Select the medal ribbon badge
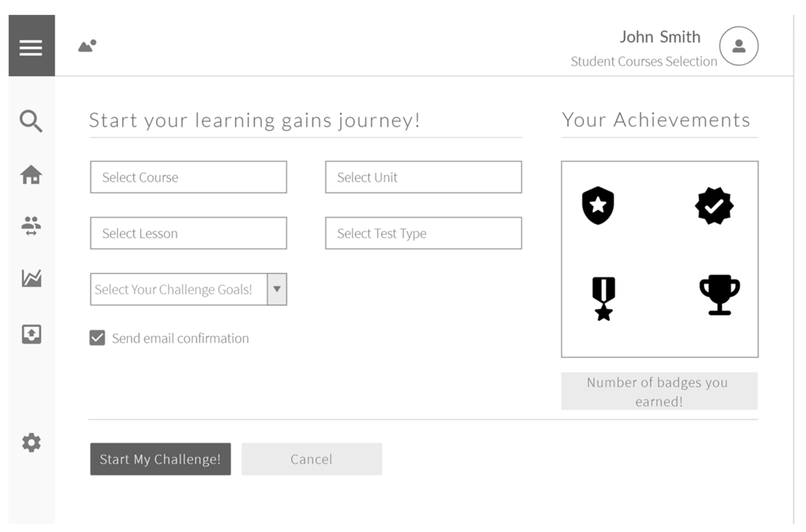Screen dimensions: 806x532 coord(604,298)
